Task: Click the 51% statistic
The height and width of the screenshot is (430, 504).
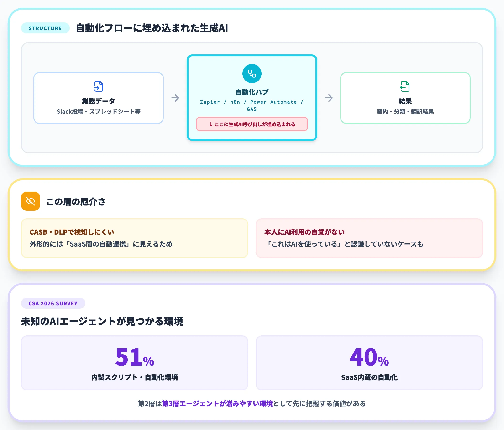Action: (x=135, y=357)
